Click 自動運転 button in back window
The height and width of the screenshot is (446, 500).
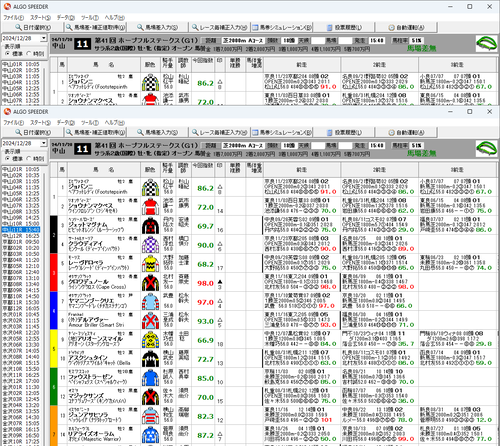click(x=406, y=27)
